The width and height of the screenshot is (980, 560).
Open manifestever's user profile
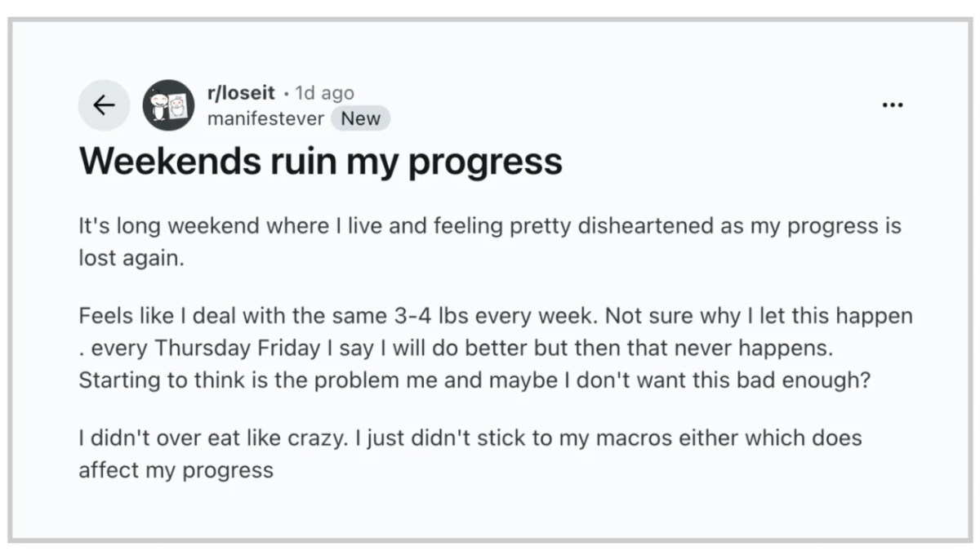[265, 118]
